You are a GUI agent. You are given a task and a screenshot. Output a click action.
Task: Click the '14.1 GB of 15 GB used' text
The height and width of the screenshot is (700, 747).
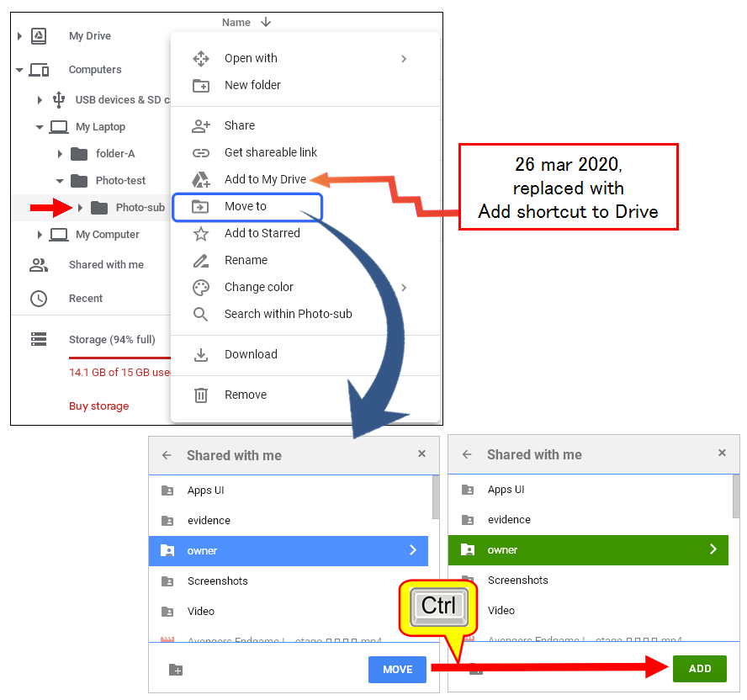point(119,373)
